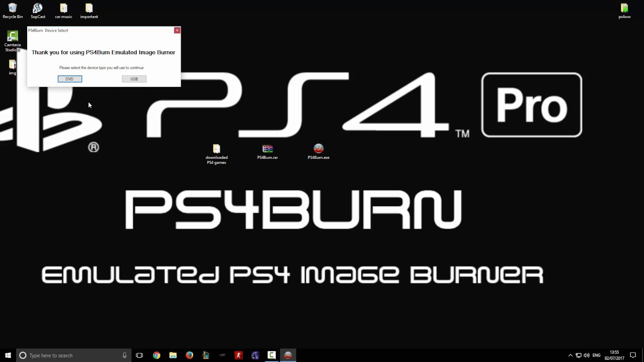This screenshot has width=644, height=362.
Task: Open network status tray icon
Action: click(578, 355)
